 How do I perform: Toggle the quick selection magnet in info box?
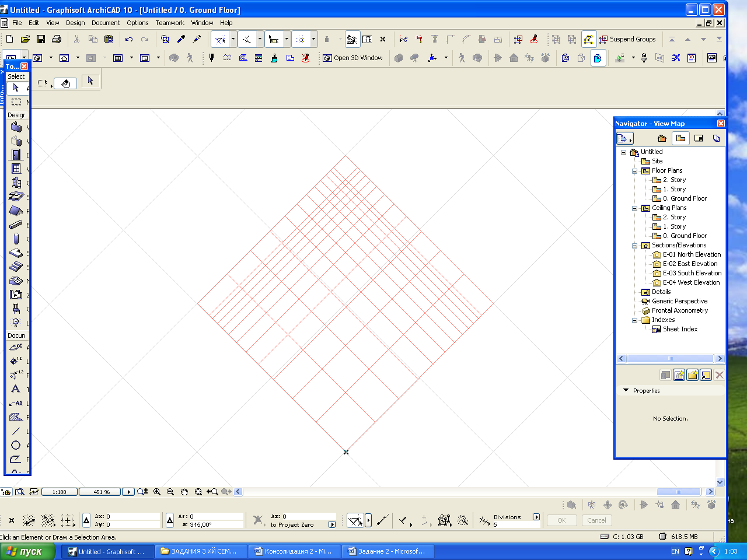click(x=65, y=83)
